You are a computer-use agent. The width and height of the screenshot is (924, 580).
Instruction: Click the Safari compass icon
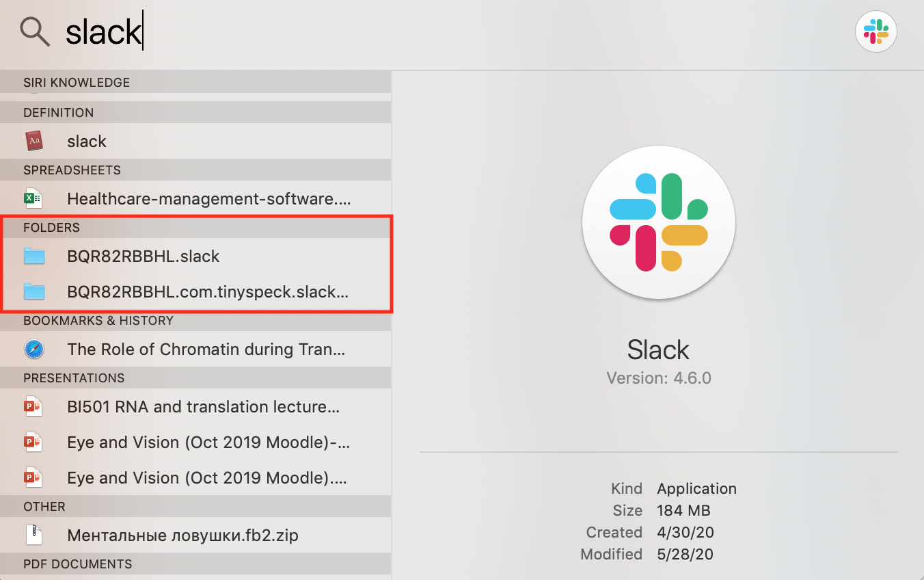pyautogui.click(x=34, y=350)
